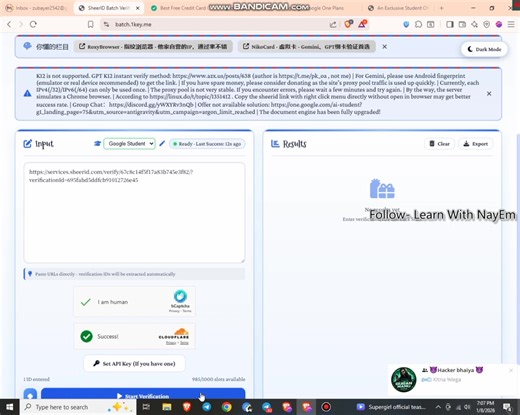Screen dimensions: 520x415
Task: Click inside the SheerID URL textarea
Action: click(134, 213)
